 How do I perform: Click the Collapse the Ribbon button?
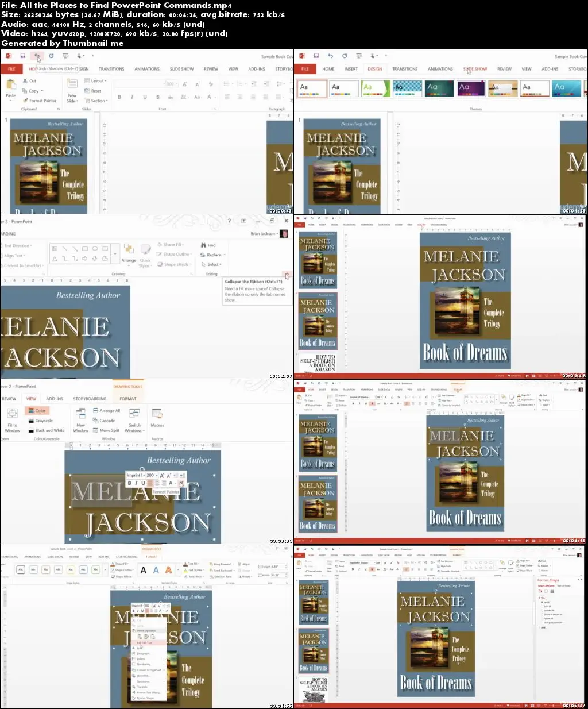click(286, 274)
